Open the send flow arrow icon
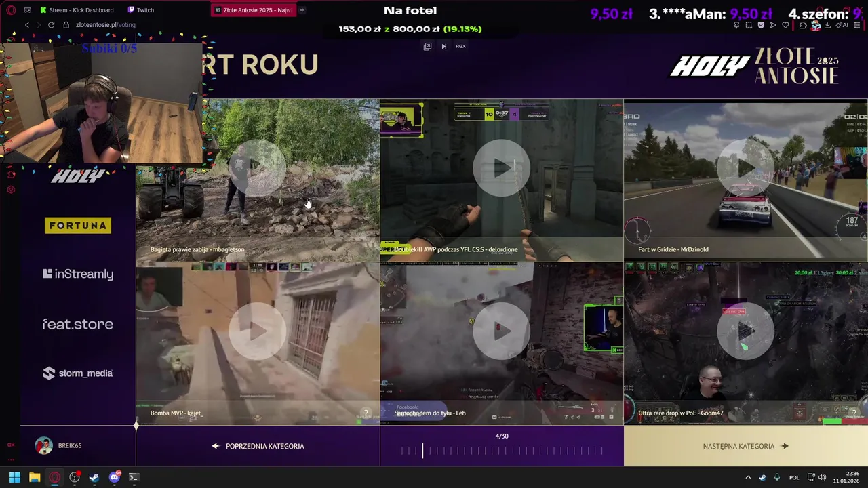 click(773, 25)
